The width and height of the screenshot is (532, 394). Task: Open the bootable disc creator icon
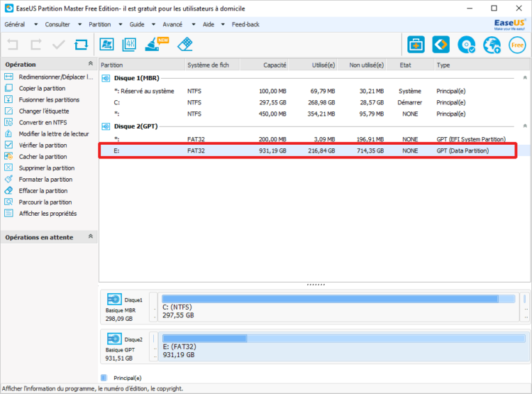click(x=467, y=45)
